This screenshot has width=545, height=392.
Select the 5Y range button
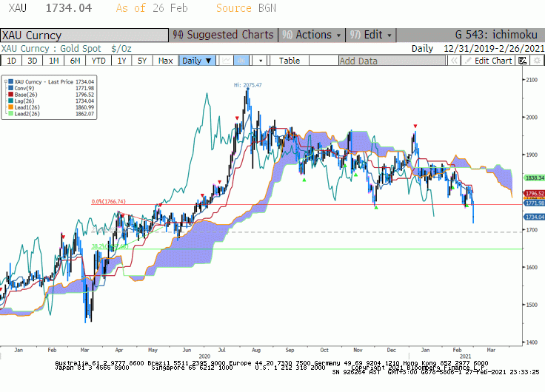(x=142, y=61)
